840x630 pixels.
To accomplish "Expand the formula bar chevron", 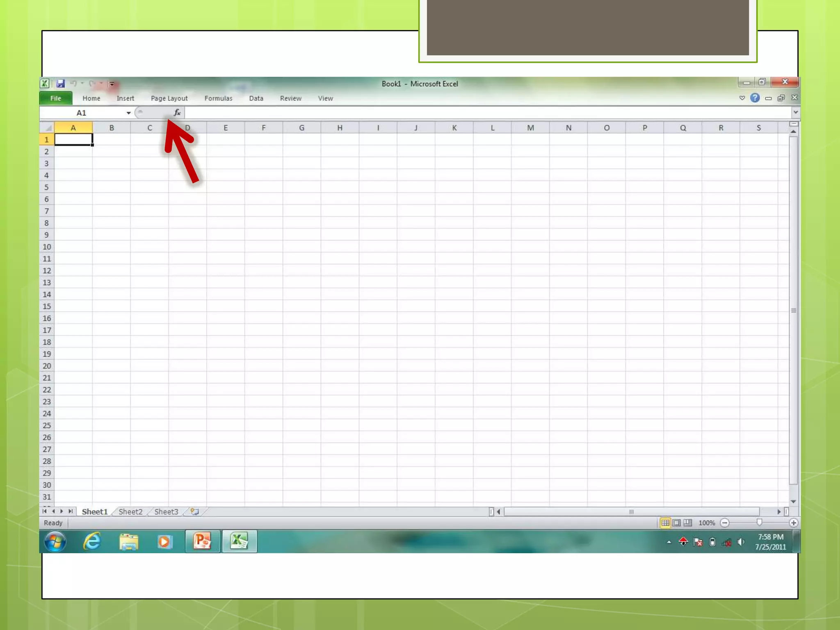I will coord(795,112).
